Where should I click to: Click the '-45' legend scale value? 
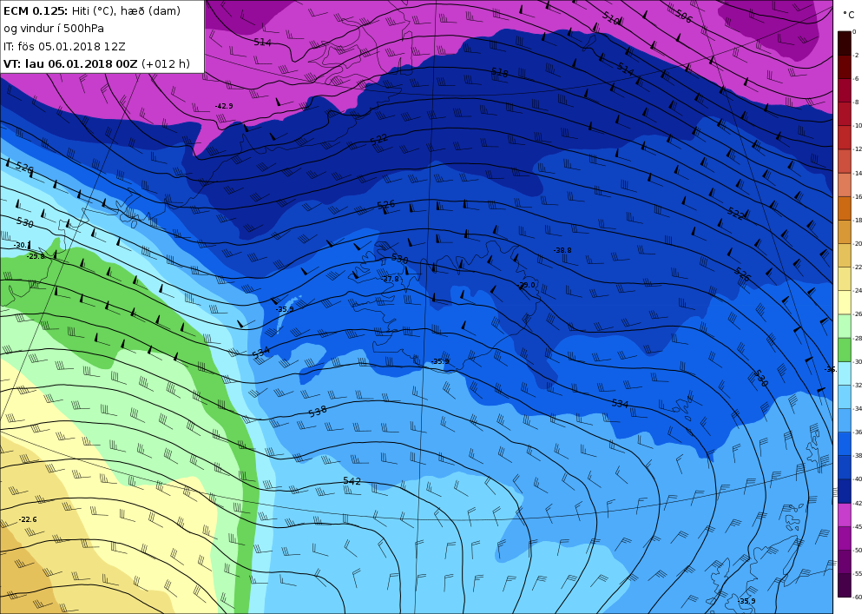click(858, 526)
